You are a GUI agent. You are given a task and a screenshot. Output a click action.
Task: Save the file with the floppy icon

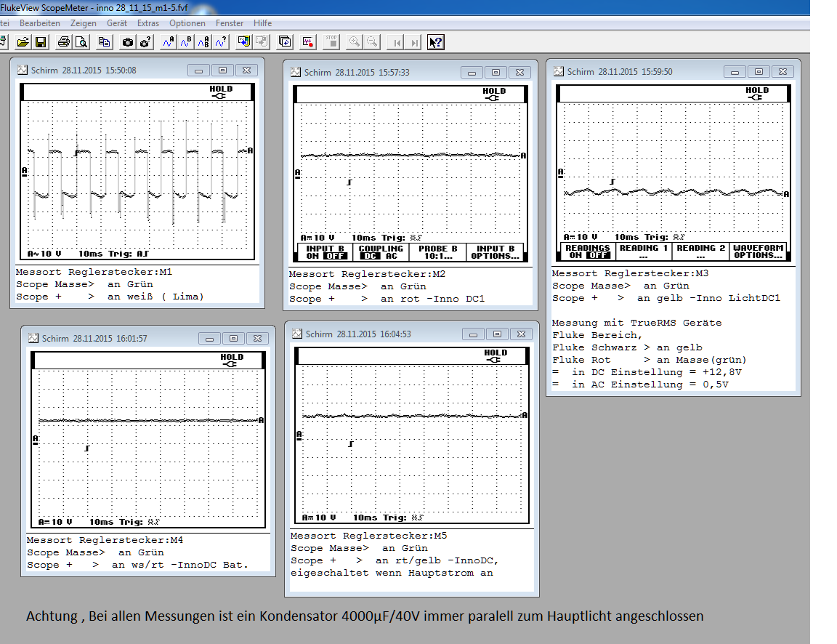coord(41,42)
